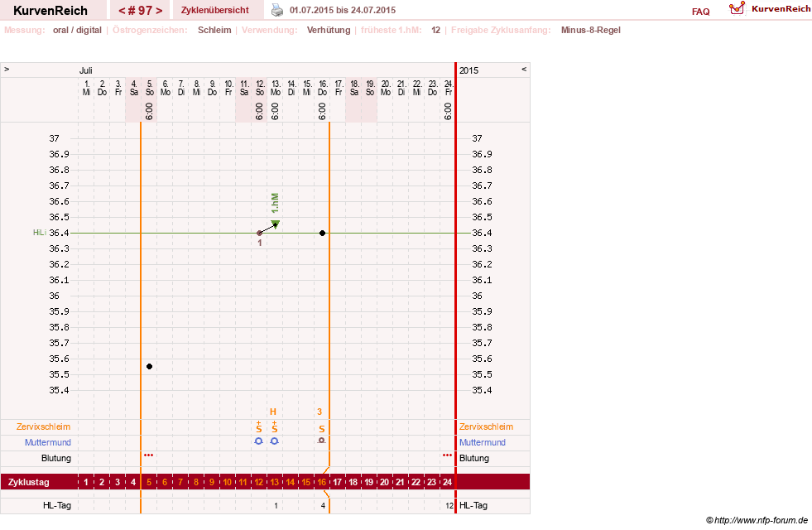The image size is (812, 530).
Task: Click the 'Minus-8-Regel' value
Action: click(x=590, y=30)
